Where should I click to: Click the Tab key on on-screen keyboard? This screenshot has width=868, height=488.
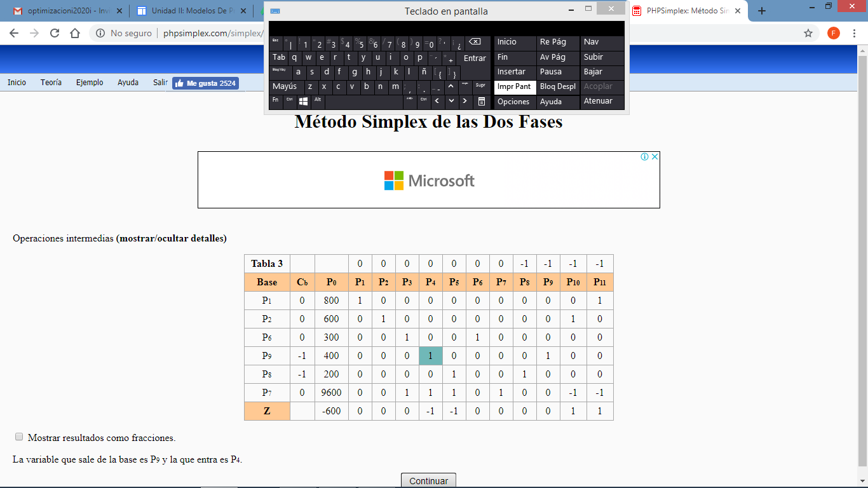click(279, 57)
